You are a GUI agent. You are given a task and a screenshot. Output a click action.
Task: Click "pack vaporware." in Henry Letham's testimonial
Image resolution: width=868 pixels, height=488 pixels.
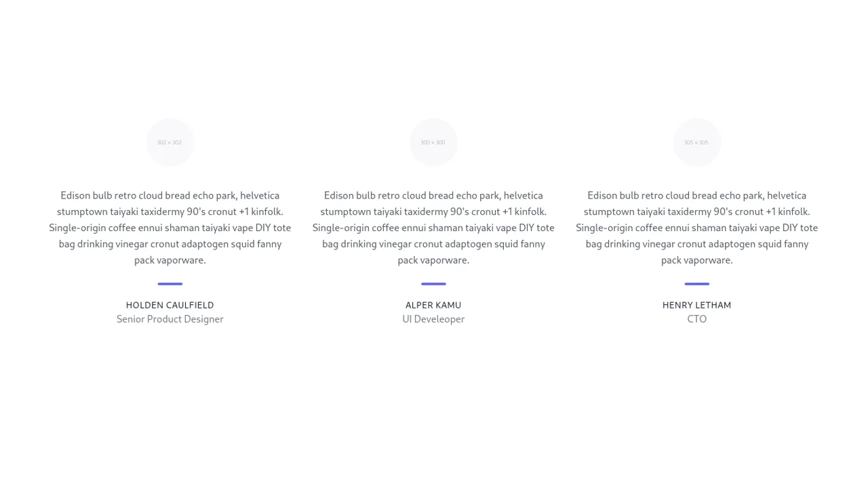click(x=696, y=260)
